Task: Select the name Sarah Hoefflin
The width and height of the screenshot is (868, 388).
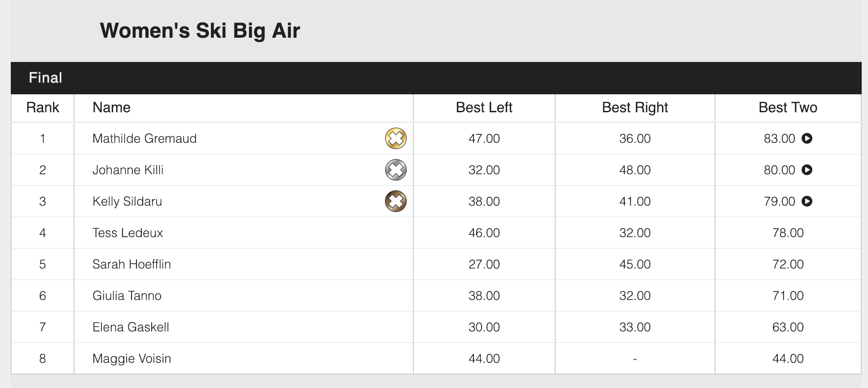Action: coord(132,264)
